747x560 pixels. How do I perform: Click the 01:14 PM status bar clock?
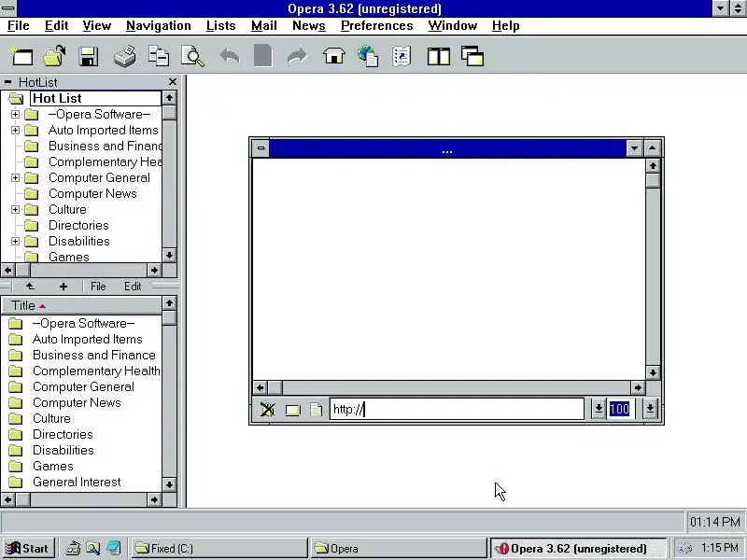click(714, 523)
